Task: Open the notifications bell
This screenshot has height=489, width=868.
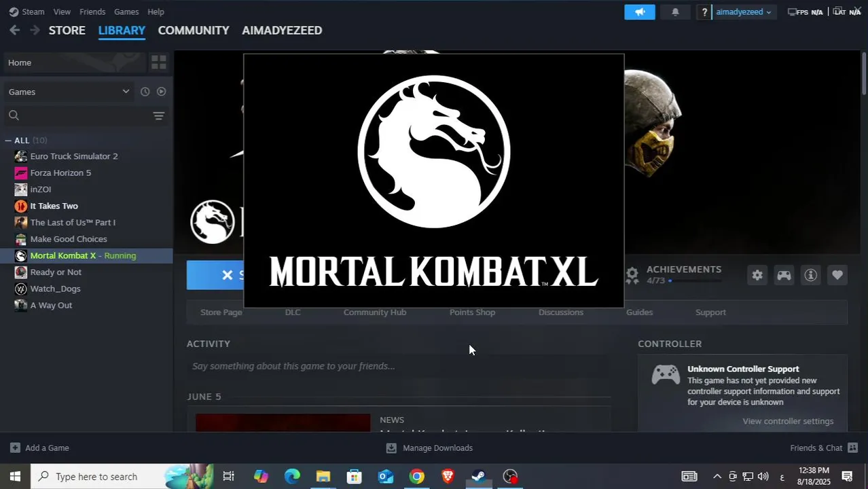Action: 675,12
